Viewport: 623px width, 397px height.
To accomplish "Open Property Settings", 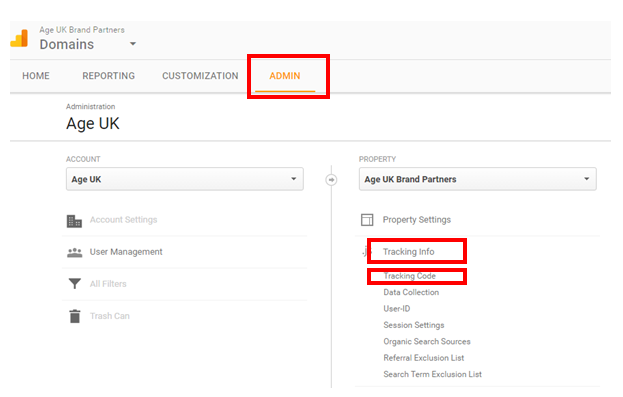I will click(x=417, y=220).
